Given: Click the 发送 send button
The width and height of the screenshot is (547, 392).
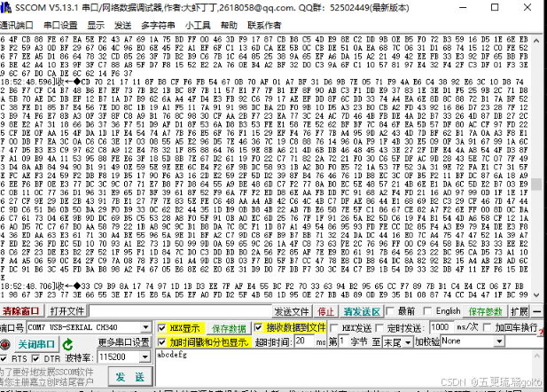Looking at the screenshot, I should point(130,377).
